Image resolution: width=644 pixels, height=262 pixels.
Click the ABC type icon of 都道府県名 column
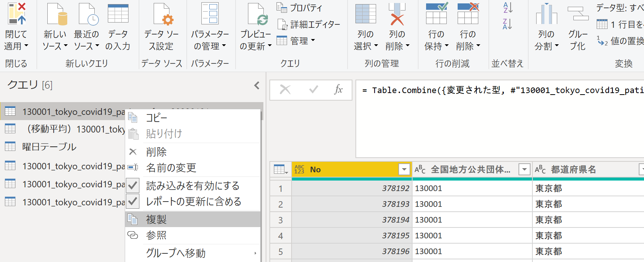coord(540,169)
